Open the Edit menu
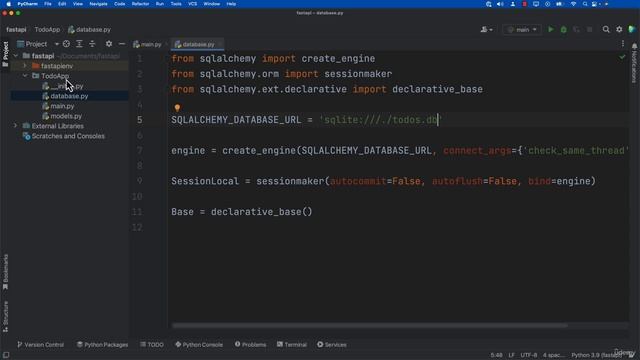This screenshot has height=360, width=640. [x=62, y=4]
